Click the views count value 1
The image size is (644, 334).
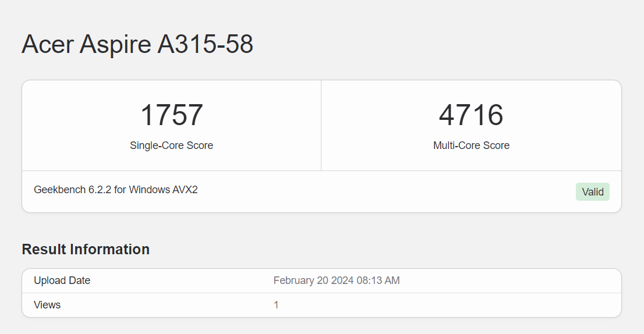(277, 305)
